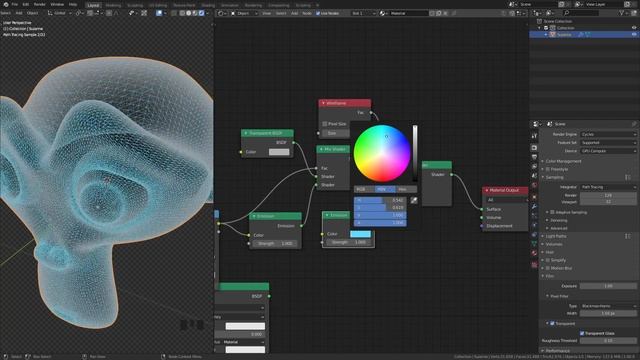Click the browse material sphere icon
The height and width of the screenshot is (360, 640).
[383, 13]
